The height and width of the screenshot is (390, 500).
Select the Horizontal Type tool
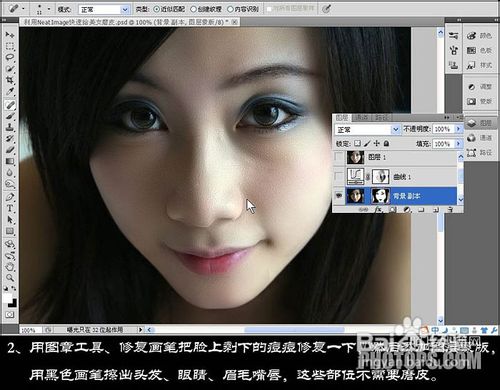click(x=10, y=209)
